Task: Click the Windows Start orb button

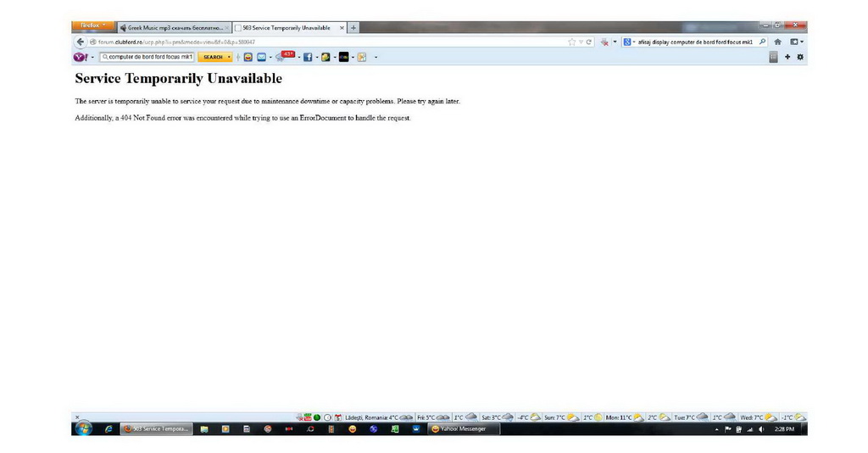Action: [84, 429]
